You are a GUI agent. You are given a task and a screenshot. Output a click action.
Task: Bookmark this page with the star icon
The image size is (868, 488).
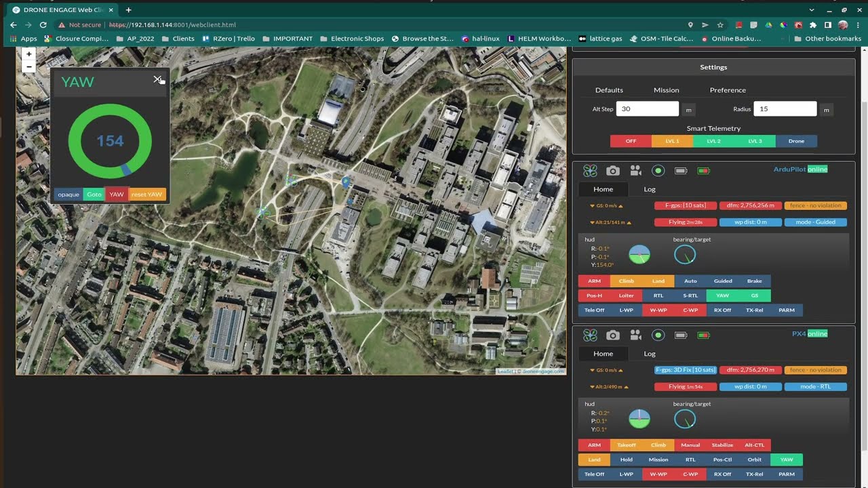coord(720,25)
